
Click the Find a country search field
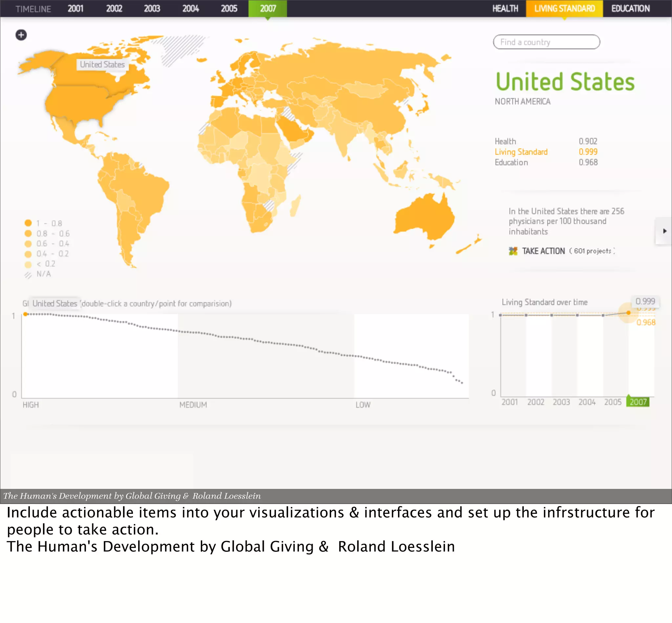547,42
